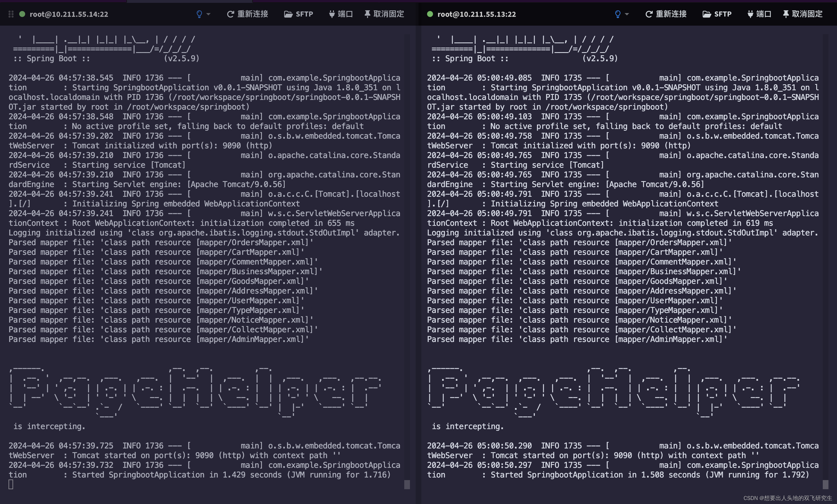Screen dimensions: 837x504
Task: Click green connection status dot for 10.211.55.13
Action: [x=430, y=14]
